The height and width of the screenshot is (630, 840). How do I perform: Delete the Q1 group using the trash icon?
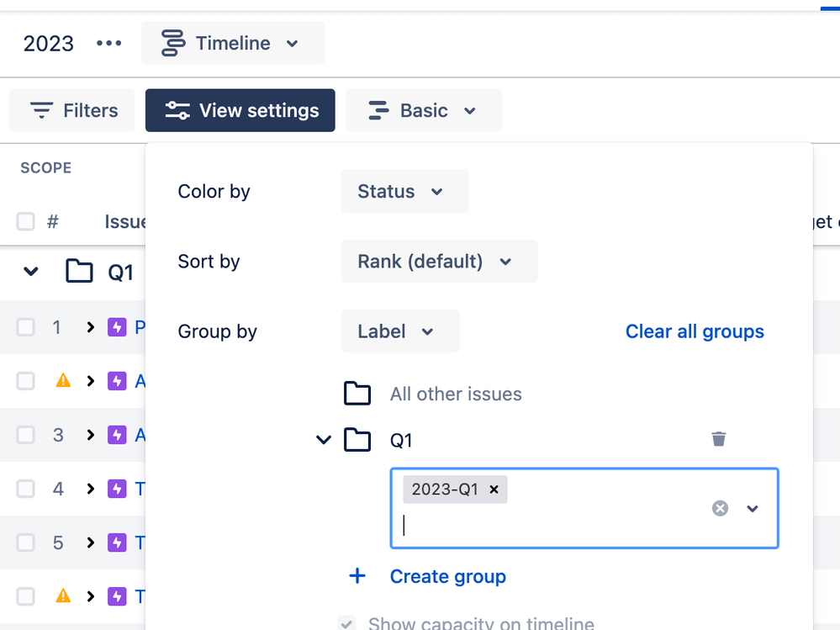pyautogui.click(x=719, y=438)
